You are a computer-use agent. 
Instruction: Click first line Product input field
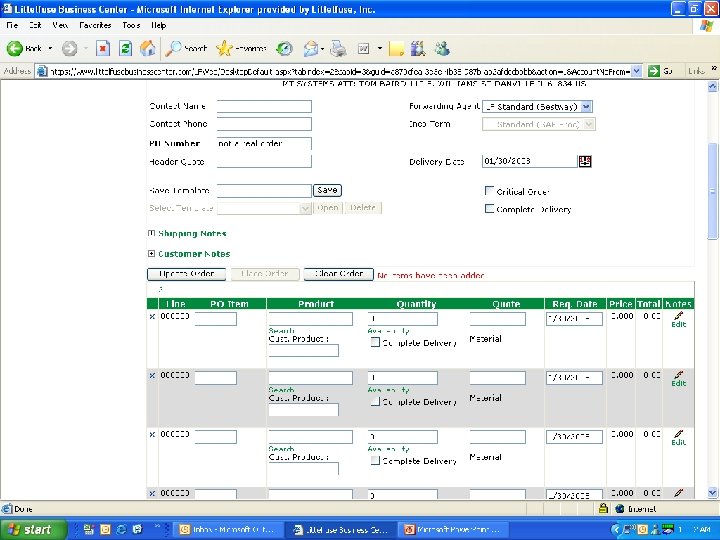(x=310, y=319)
